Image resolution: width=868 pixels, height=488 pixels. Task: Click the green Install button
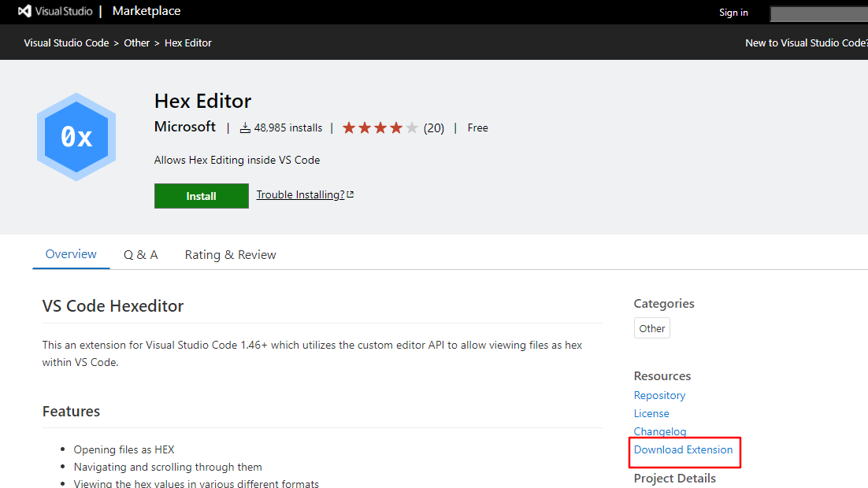click(202, 196)
